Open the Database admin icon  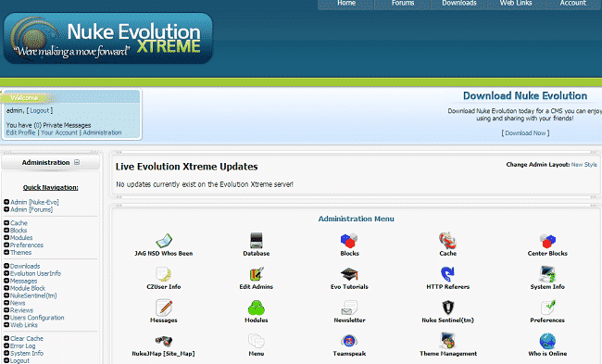256,241
